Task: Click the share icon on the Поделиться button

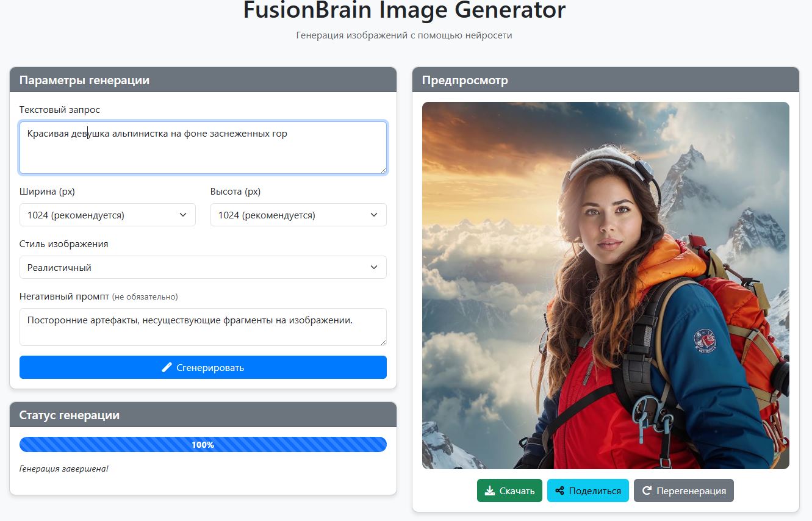Action: [559, 491]
